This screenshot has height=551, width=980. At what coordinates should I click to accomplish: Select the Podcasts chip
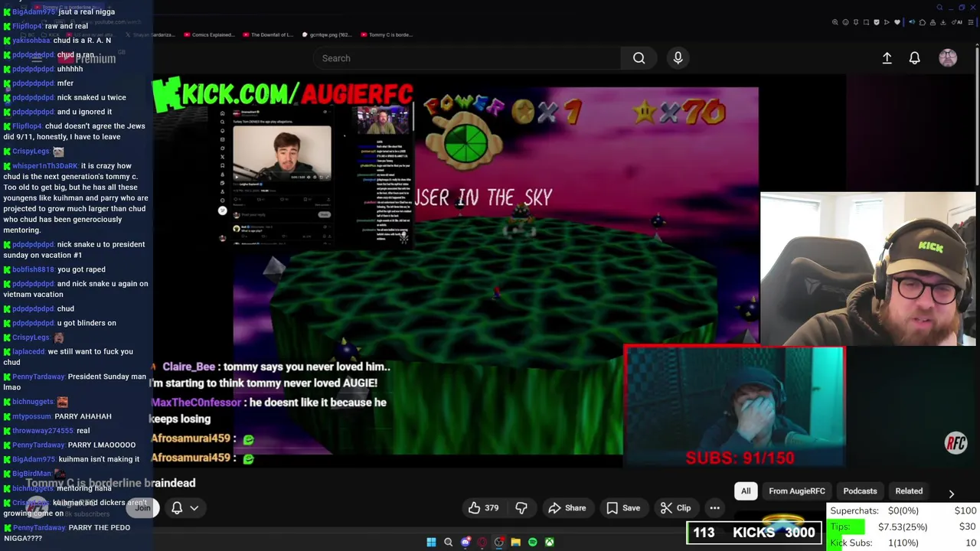[x=860, y=491]
